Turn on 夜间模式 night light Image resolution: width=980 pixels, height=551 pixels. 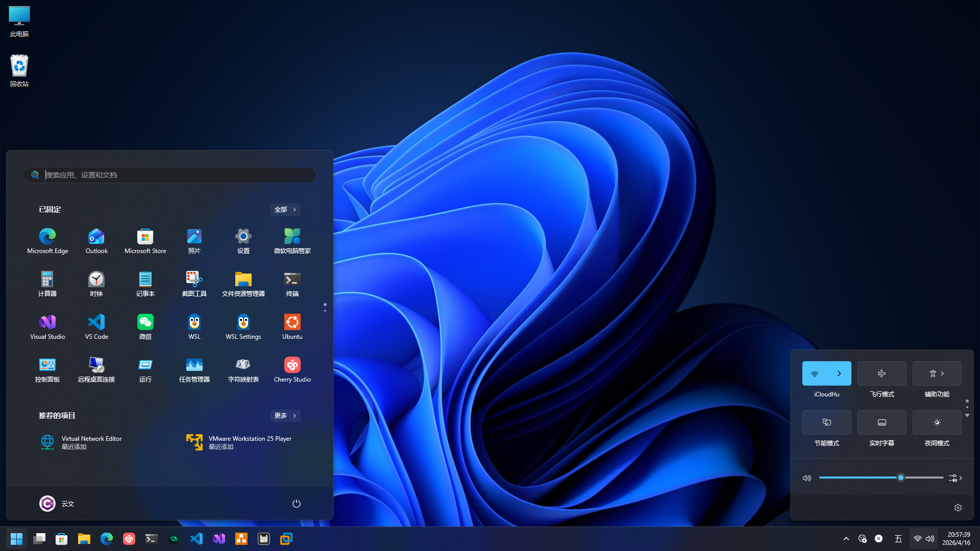(x=937, y=422)
